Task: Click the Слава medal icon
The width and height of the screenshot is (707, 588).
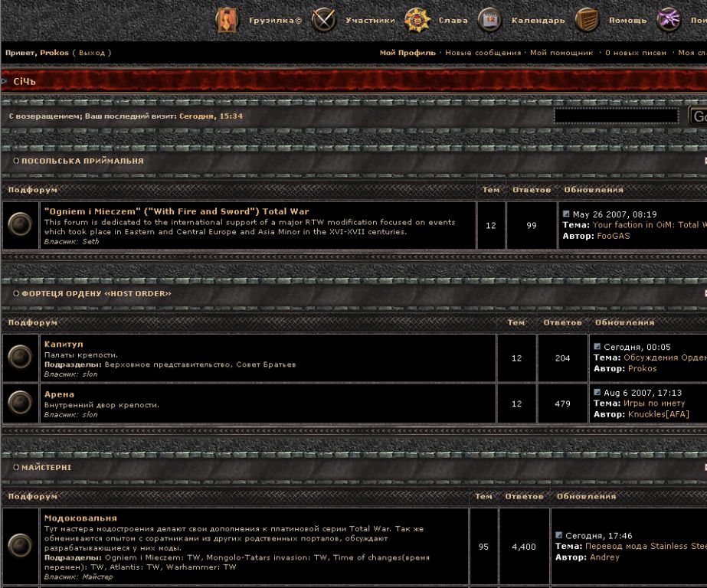Action: (417, 20)
